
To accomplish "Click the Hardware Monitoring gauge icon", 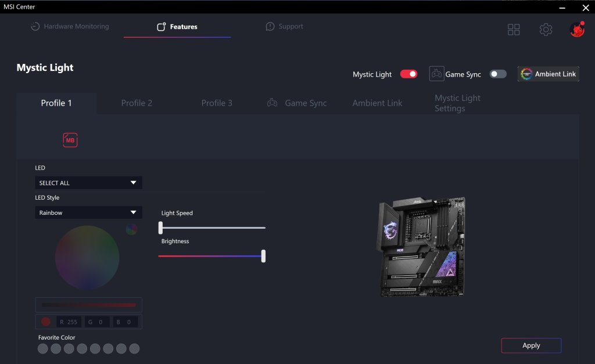I will pos(35,26).
